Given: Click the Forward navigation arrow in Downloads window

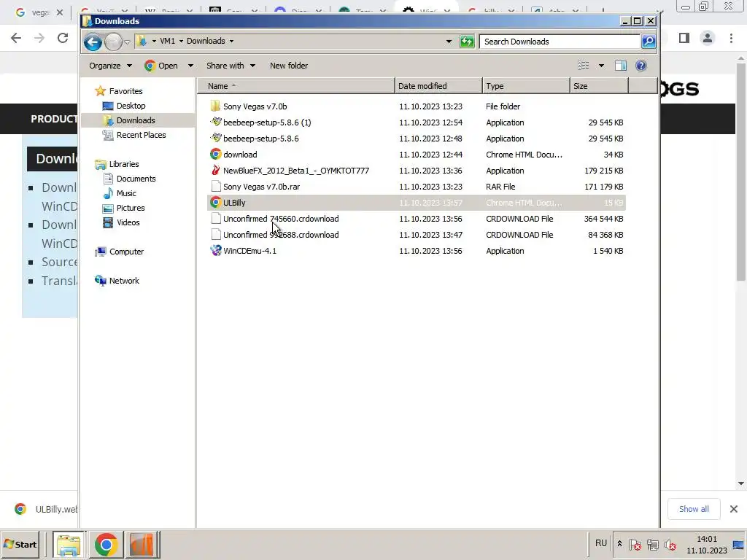Looking at the screenshot, I should click(113, 42).
